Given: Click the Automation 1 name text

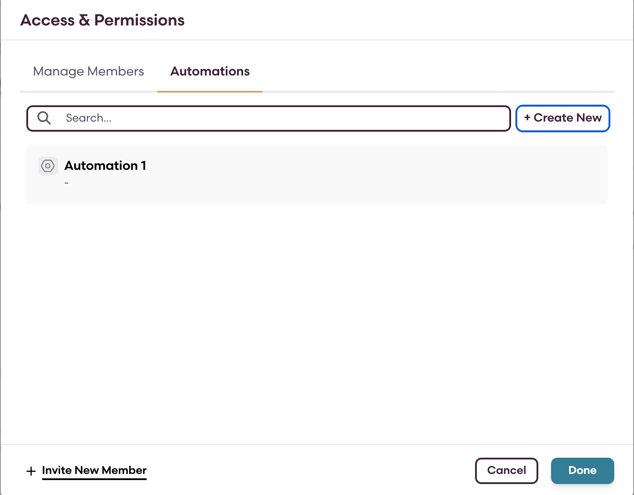Looking at the screenshot, I should pos(105,166).
